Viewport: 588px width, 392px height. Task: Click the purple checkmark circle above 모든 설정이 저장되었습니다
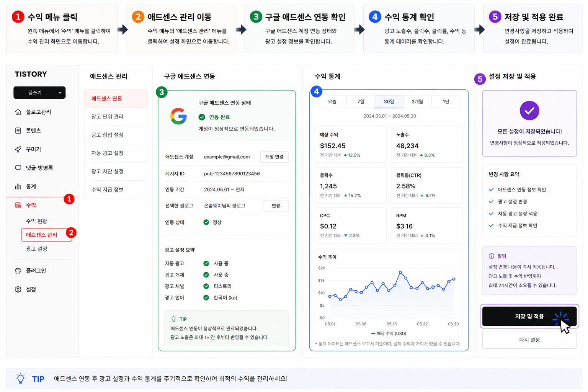coord(529,111)
